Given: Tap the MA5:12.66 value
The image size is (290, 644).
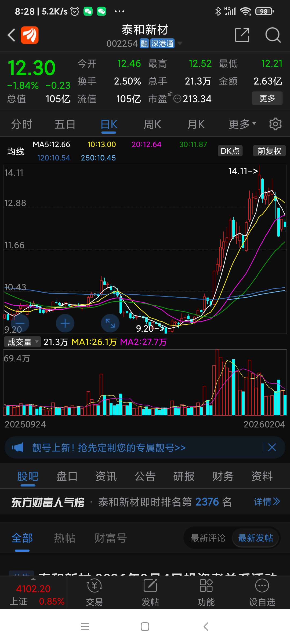Looking at the screenshot, I should point(51,144).
